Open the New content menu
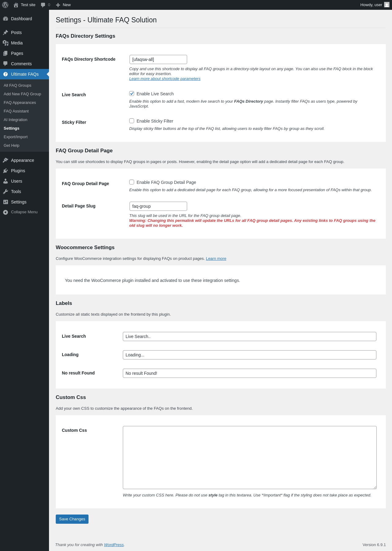392x551 pixels. click(x=63, y=5)
